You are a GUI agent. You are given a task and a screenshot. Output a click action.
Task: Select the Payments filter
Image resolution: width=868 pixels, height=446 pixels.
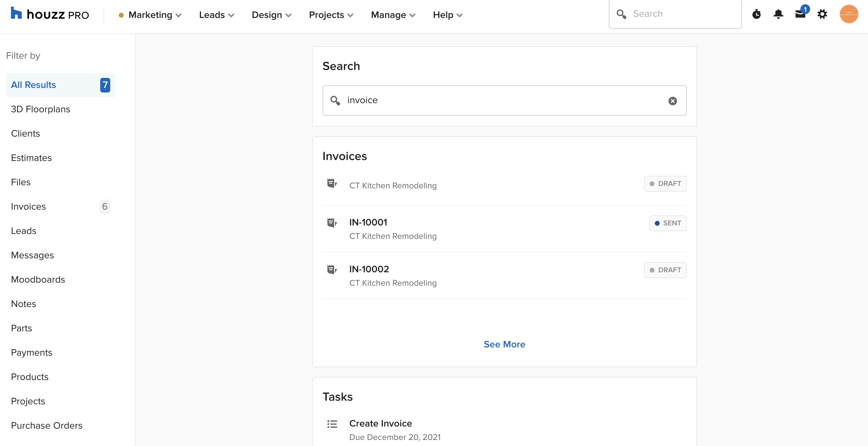point(32,352)
